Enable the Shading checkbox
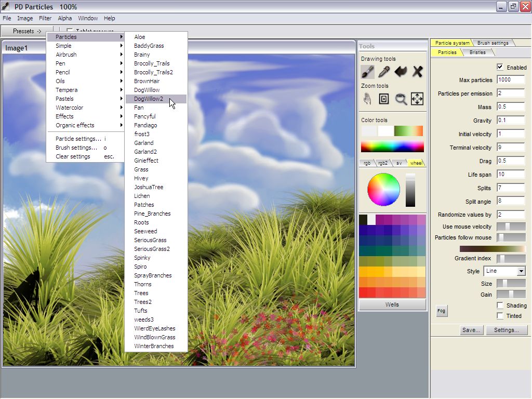 tap(500, 305)
